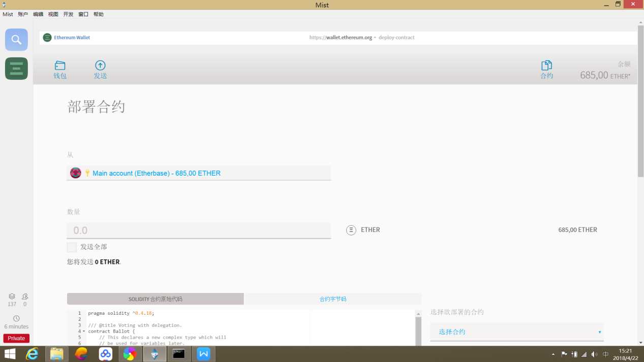Click the volume speaker tray icon
The image size is (644, 362).
[595, 354]
